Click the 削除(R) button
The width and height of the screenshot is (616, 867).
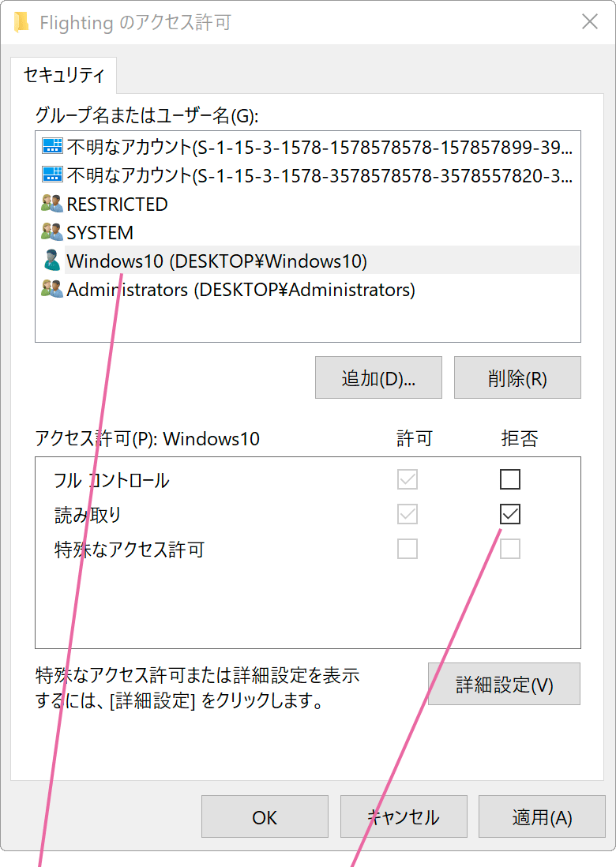tap(517, 377)
